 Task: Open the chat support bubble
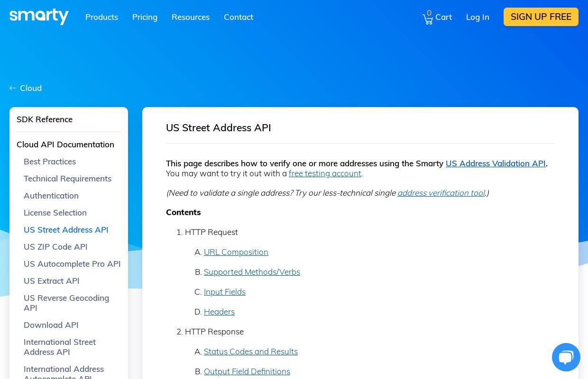566,357
